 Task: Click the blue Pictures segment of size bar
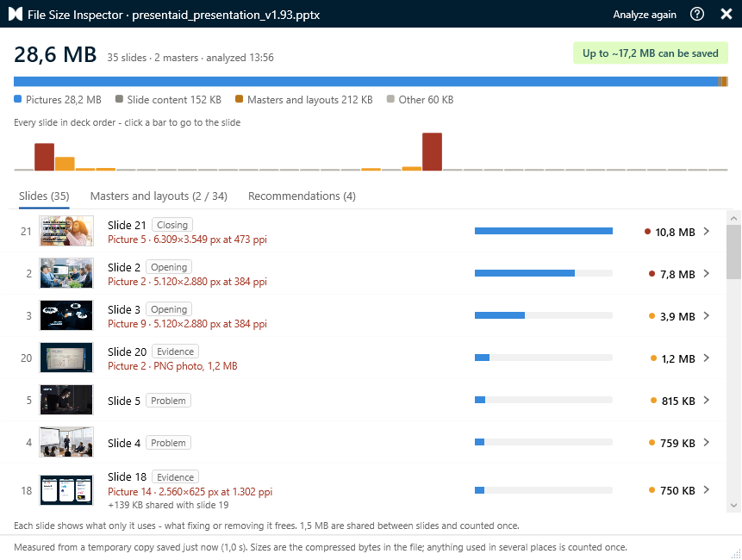pyautogui.click(x=365, y=81)
